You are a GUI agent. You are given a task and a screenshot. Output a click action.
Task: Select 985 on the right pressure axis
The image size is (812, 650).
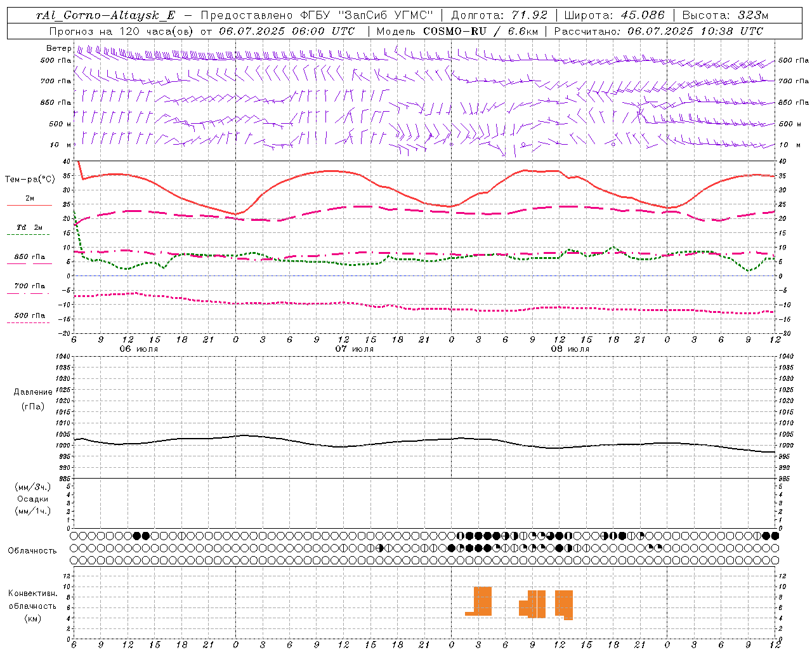(785, 479)
